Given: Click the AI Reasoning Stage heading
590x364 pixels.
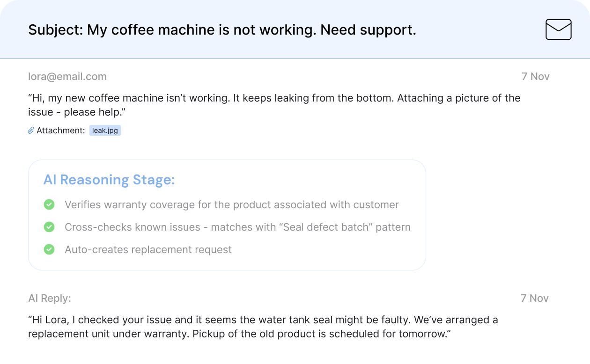Looking at the screenshot, I should (109, 180).
